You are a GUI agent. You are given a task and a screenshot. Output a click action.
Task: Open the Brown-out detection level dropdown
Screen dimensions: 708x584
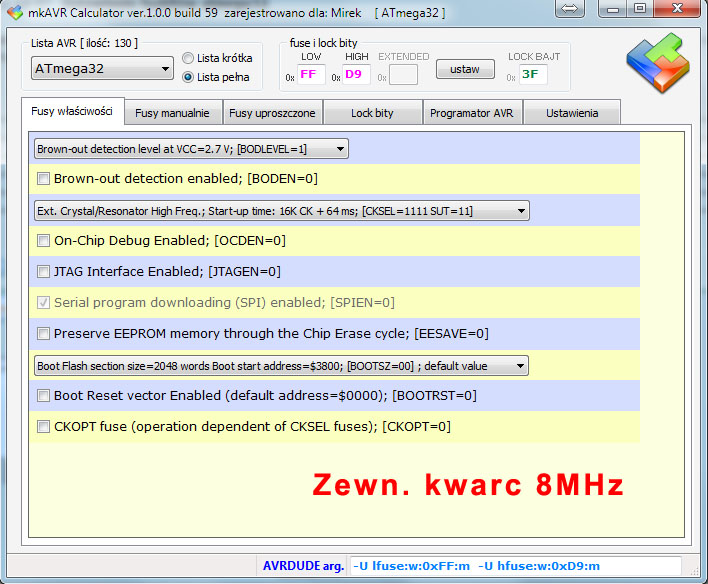click(191, 149)
